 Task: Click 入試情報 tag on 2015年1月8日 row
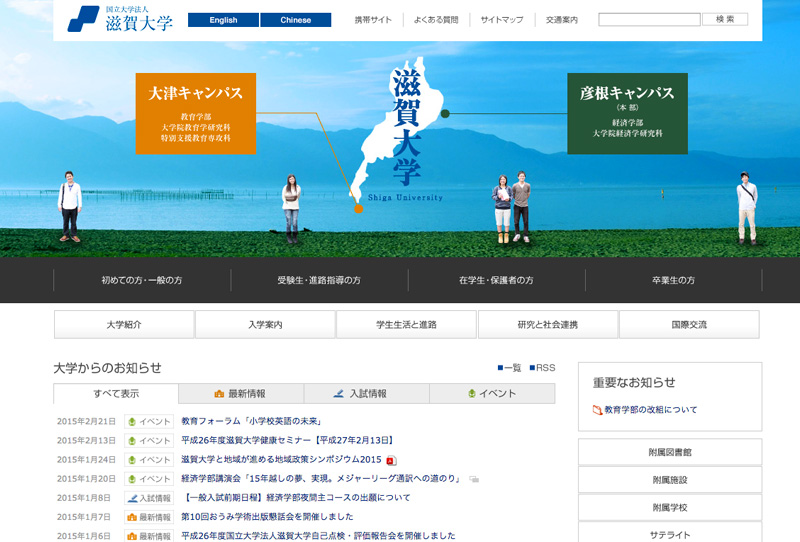(x=149, y=498)
